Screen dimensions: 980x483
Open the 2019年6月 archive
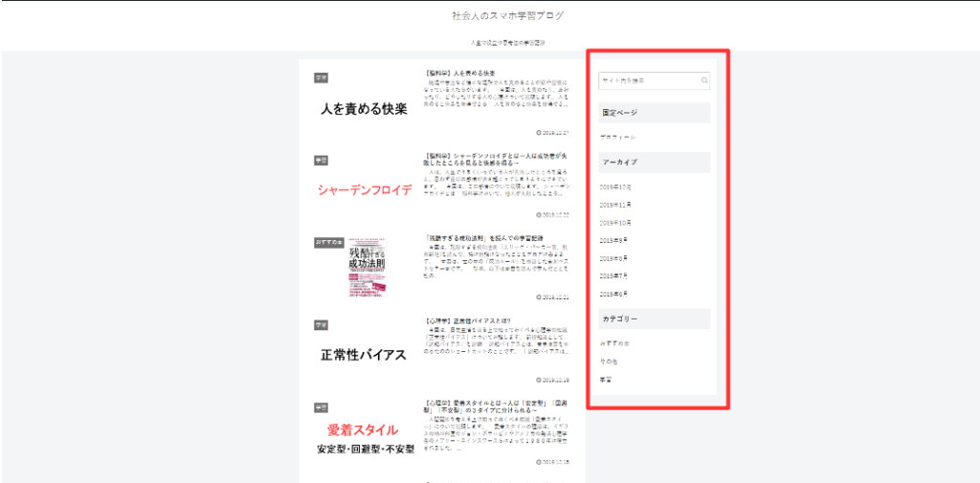click(613, 294)
